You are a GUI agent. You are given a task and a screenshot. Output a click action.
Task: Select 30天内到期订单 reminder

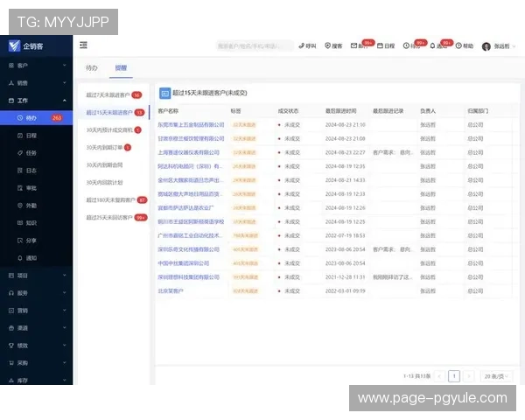[114, 147]
